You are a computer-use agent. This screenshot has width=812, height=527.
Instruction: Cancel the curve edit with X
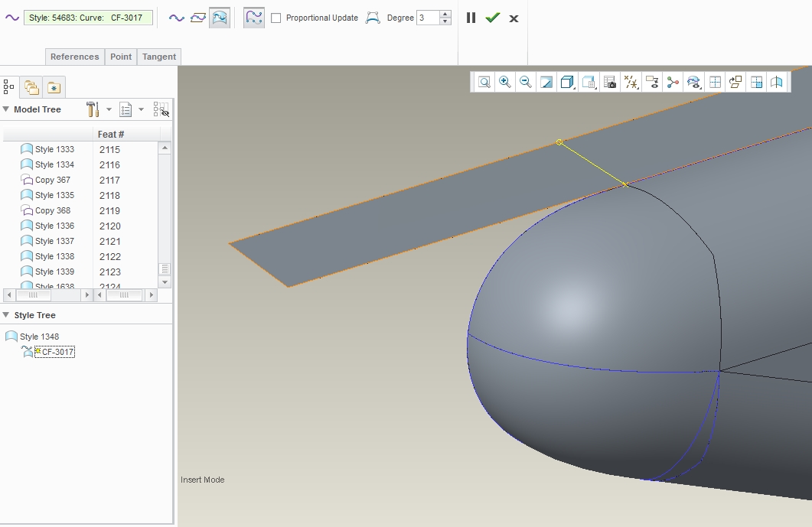pyautogui.click(x=514, y=18)
